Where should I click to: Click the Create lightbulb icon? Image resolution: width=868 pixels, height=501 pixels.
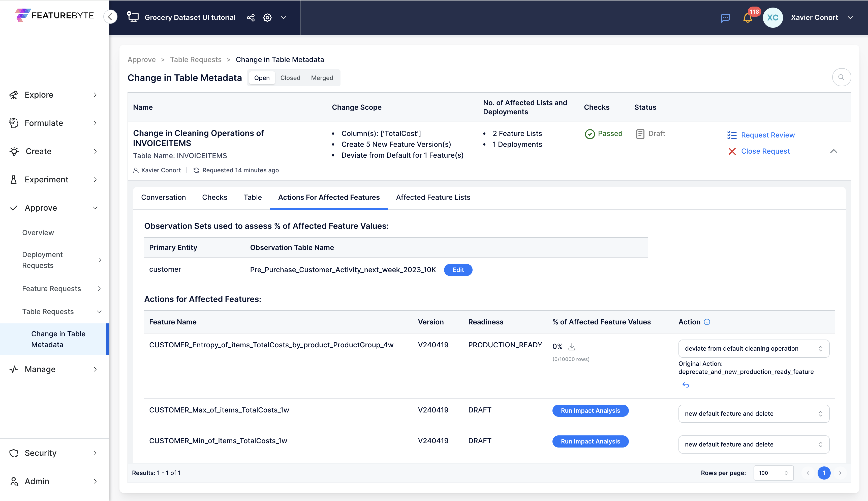pos(14,151)
